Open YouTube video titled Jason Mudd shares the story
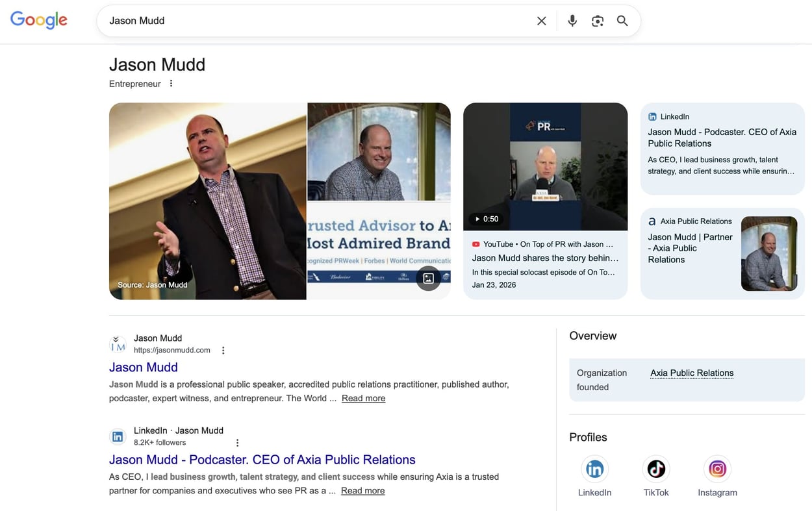812x511 pixels. pyautogui.click(x=545, y=258)
